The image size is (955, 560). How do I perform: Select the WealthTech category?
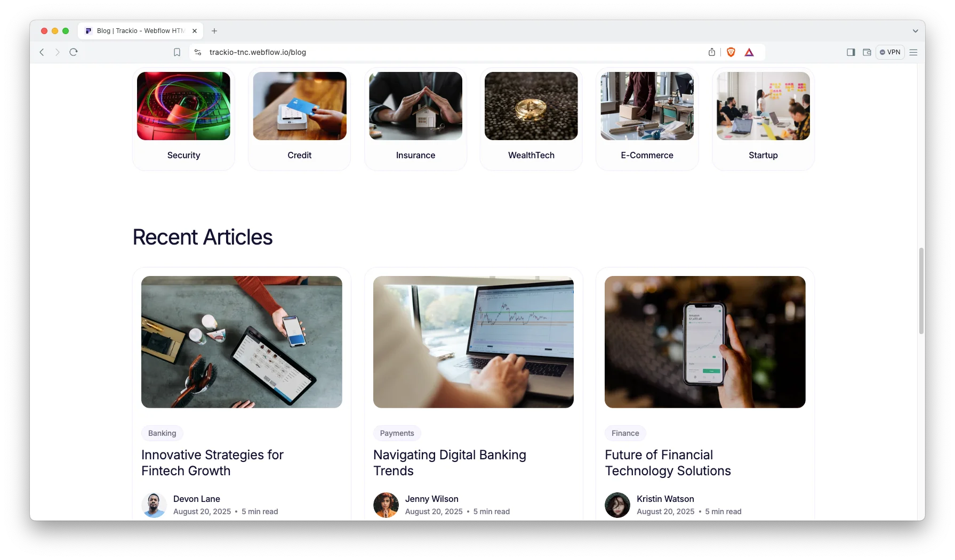[531, 119]
